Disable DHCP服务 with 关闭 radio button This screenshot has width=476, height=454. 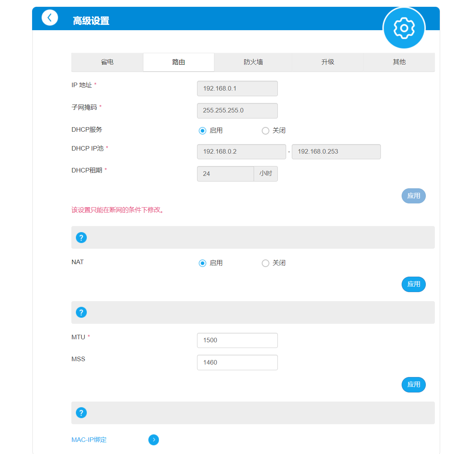click(x=265, y=131)
